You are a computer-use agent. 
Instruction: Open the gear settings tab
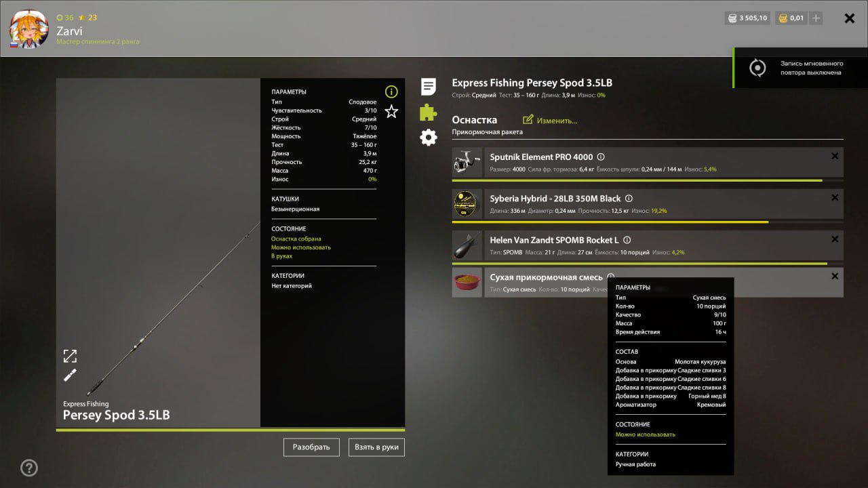429,138
